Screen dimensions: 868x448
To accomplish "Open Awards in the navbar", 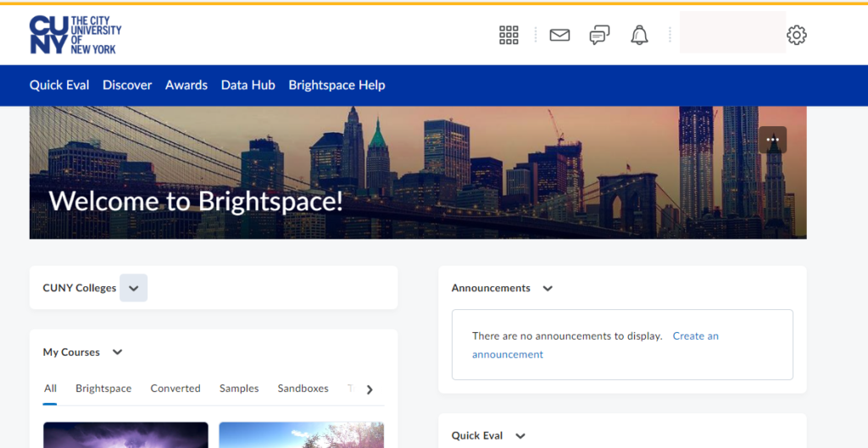I will tap(186, 86).
